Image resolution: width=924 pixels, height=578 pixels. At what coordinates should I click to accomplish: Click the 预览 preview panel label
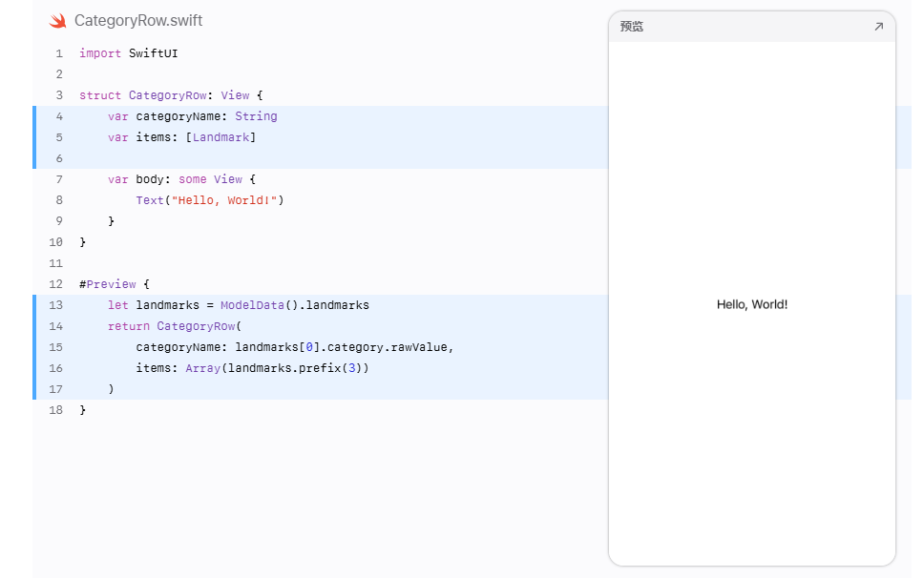632,27
